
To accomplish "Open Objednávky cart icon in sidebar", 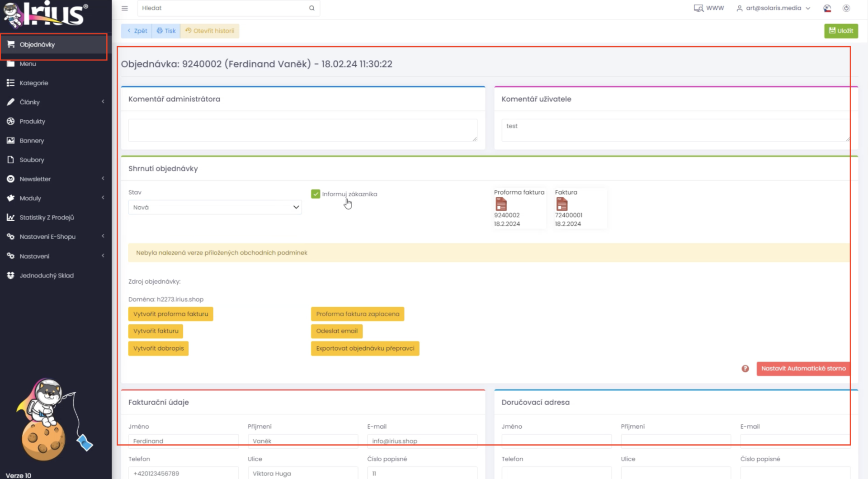I will click(11, 44).
